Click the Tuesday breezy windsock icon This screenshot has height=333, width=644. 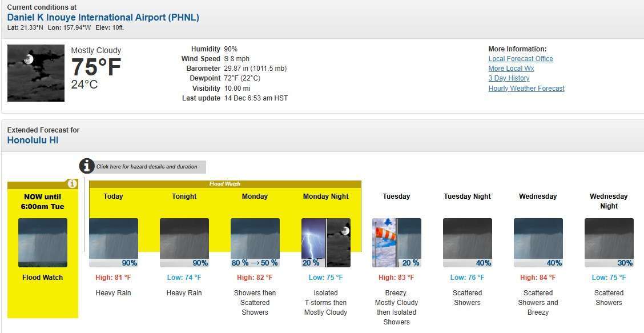point(384,242)
